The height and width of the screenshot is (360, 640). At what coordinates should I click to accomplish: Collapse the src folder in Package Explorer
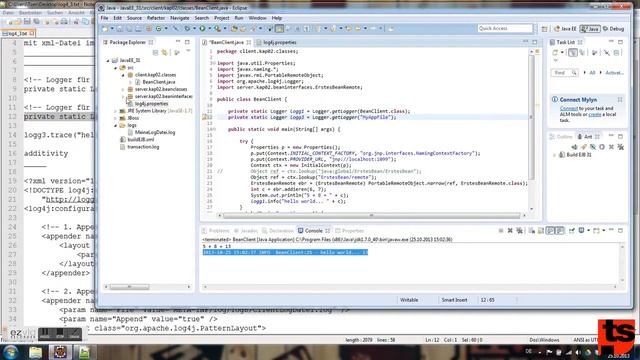[116, 68]
